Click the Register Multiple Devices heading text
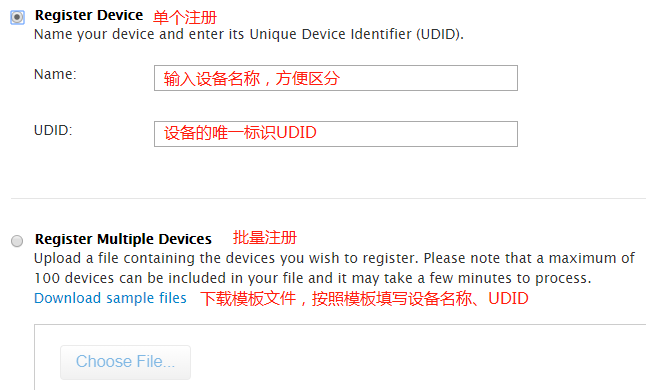 tap(123, 239)
